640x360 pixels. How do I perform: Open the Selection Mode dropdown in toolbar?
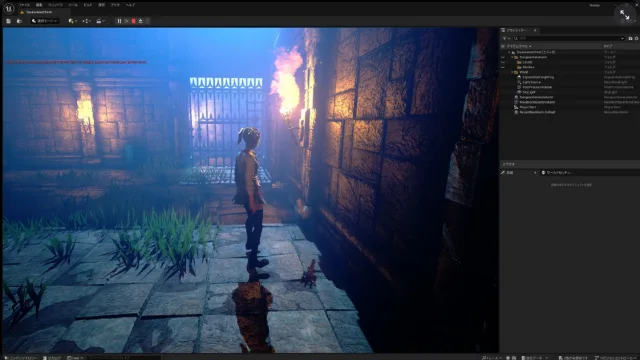(x=44, y=21)
